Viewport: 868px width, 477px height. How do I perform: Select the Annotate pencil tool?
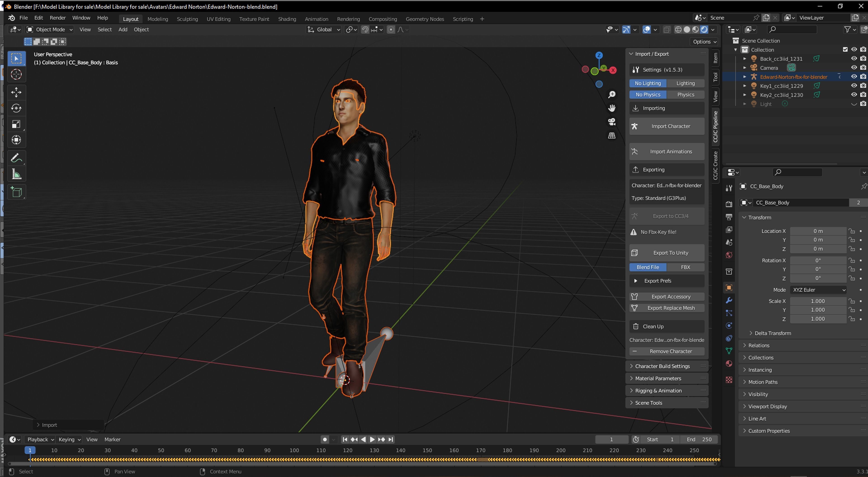pyautogui.click(x=16, y=158)
